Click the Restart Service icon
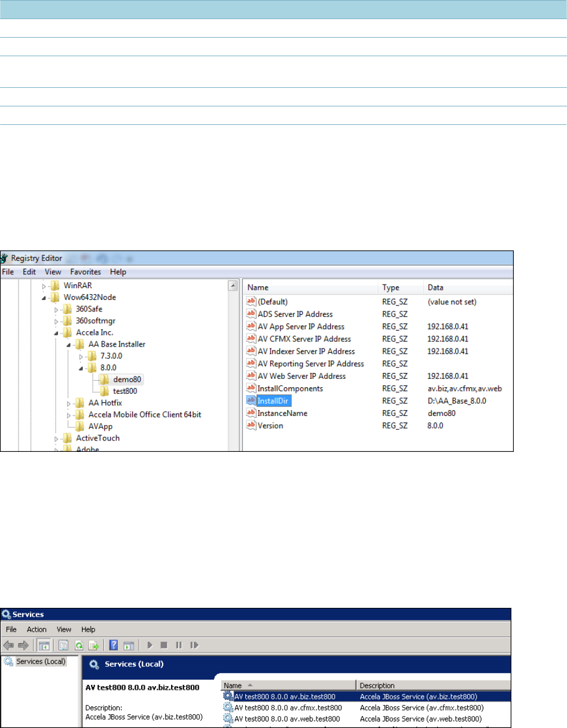 [194, 646]
